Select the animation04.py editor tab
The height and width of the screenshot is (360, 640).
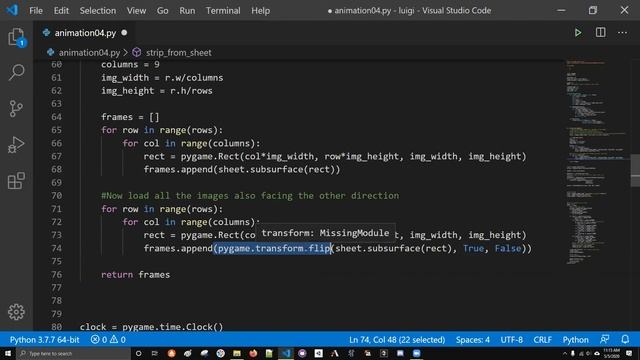pos(85,33)
